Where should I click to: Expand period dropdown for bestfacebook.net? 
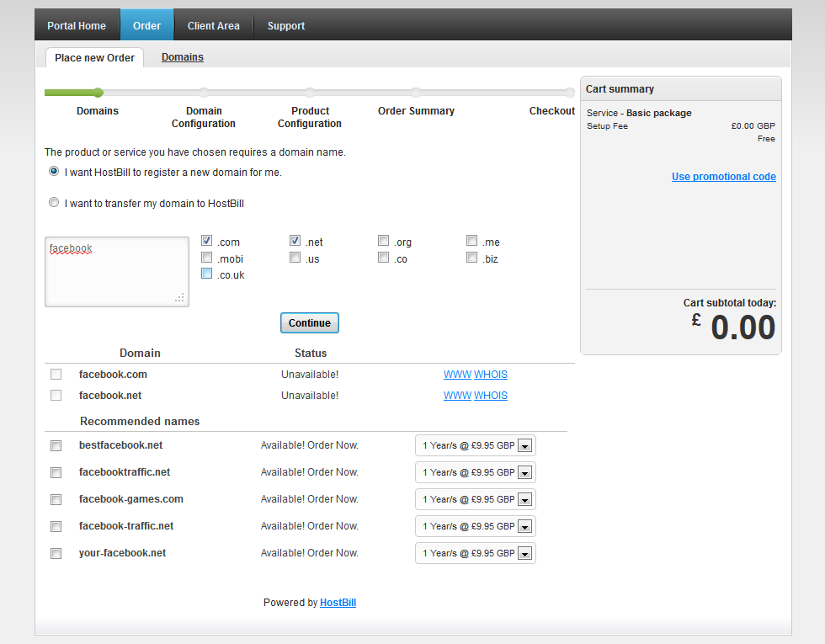tap(475, 445)
